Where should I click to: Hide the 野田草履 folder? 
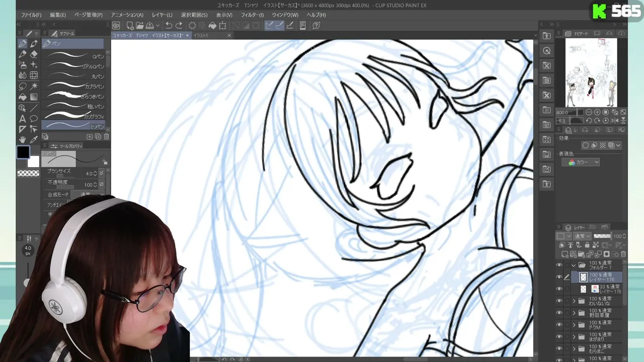coord(559,313)
